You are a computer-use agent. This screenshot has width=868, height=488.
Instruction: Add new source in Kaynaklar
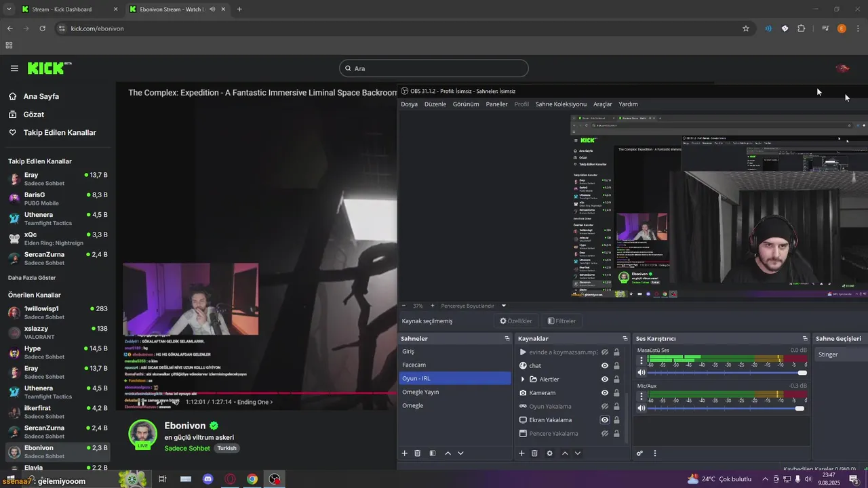(521, 453)
